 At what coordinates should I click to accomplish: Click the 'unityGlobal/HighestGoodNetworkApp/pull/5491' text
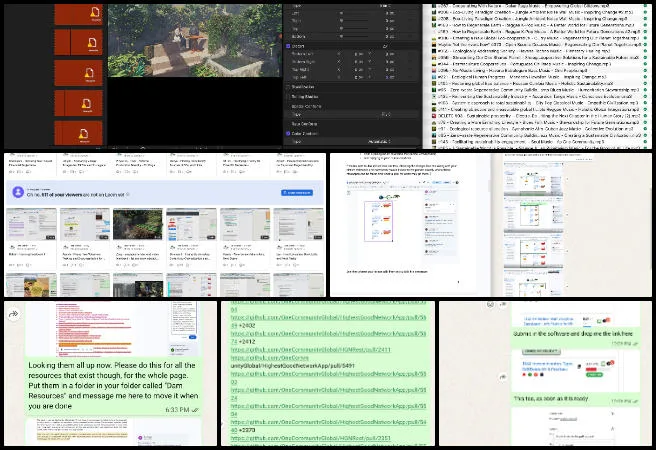tap(292, 366)
